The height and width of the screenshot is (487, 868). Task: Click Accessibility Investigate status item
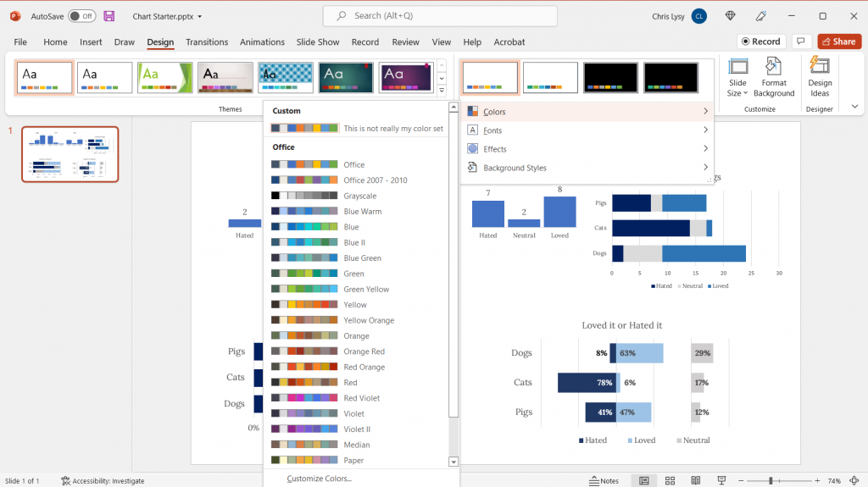(103, 481)
